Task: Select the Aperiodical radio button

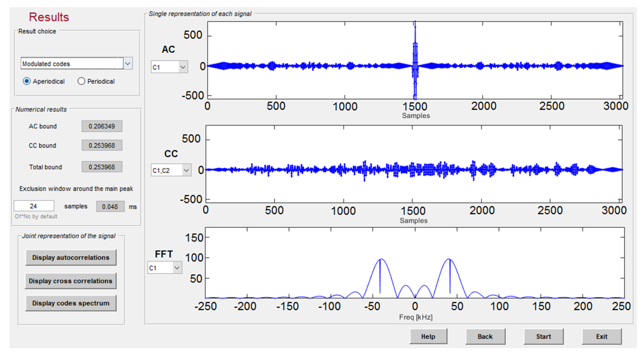Action: point(27,81)
